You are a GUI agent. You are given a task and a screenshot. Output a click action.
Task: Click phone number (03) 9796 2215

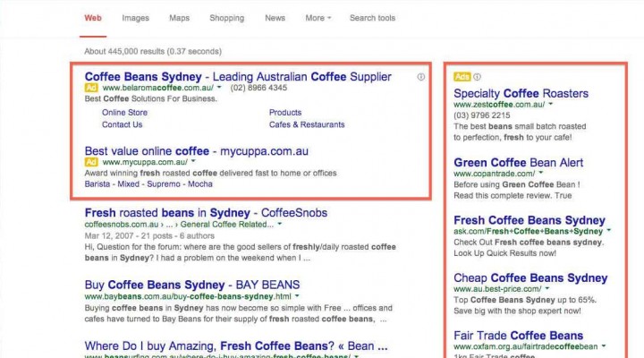[482, 115]
